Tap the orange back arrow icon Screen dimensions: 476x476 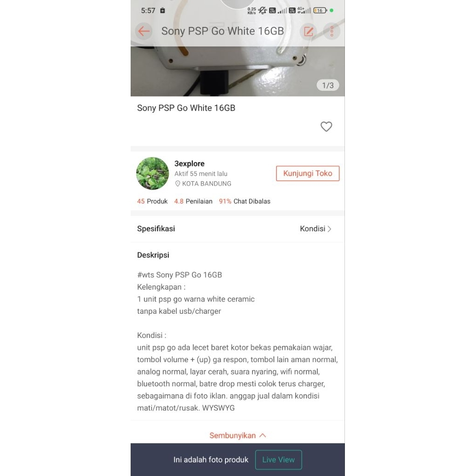(x=144, y=31)
